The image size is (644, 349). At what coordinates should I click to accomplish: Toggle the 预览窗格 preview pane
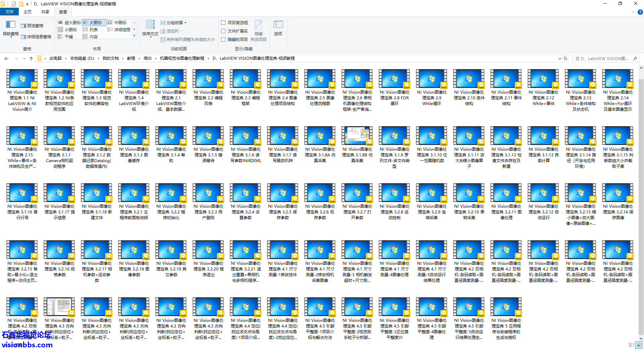[x=32, y=26]
